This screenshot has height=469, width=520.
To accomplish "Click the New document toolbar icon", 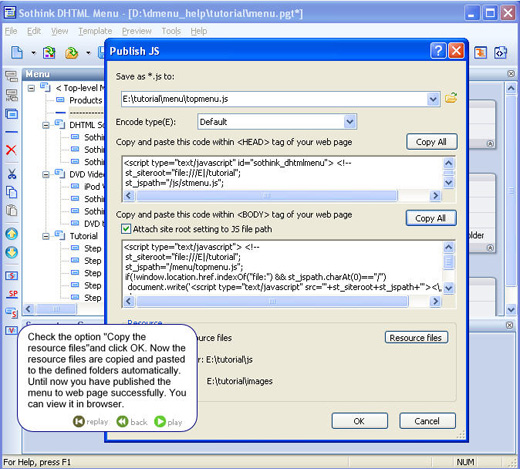I will 17,53.
